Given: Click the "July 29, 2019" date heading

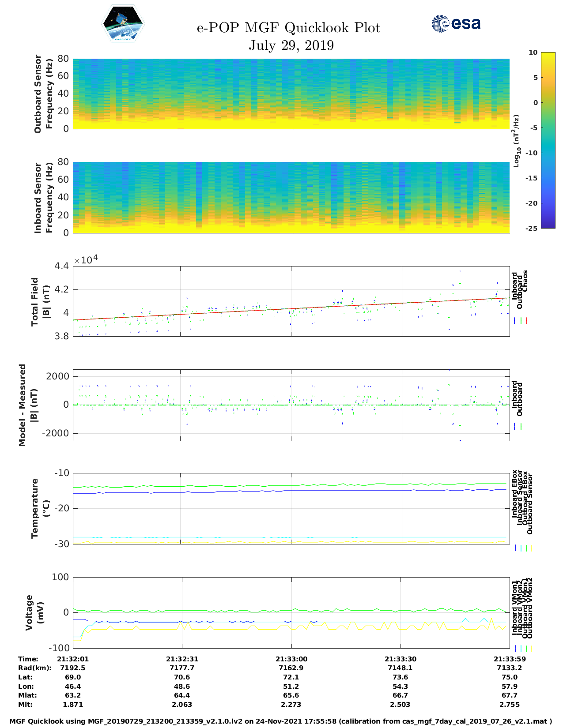Looking at the screenshot, I should [291, 45].
